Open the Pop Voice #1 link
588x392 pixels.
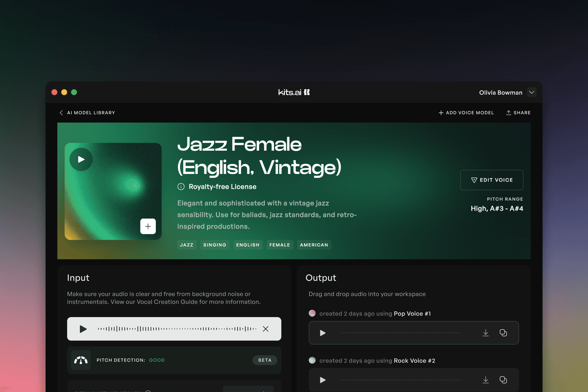[412, 314]
